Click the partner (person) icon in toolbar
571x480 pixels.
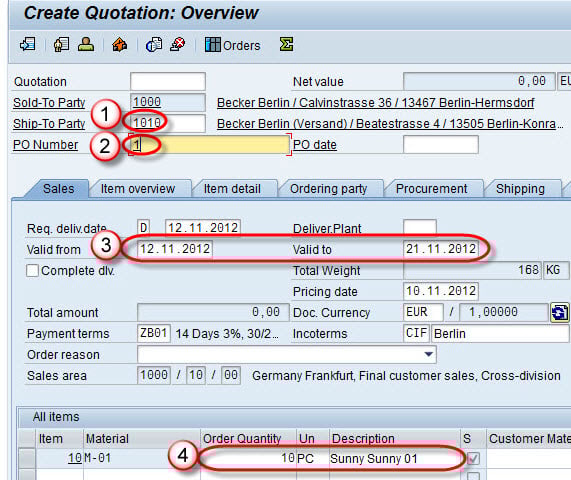click(86, 44)
